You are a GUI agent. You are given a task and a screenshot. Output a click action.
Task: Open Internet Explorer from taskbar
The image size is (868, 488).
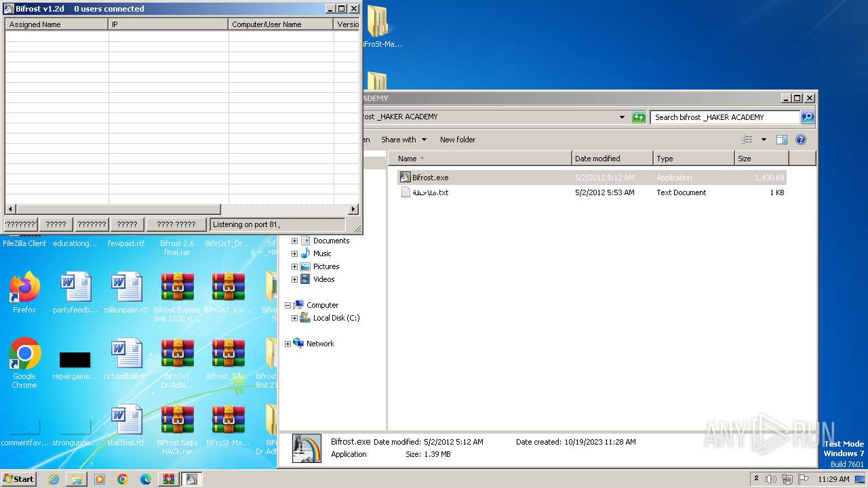point(54,479)
